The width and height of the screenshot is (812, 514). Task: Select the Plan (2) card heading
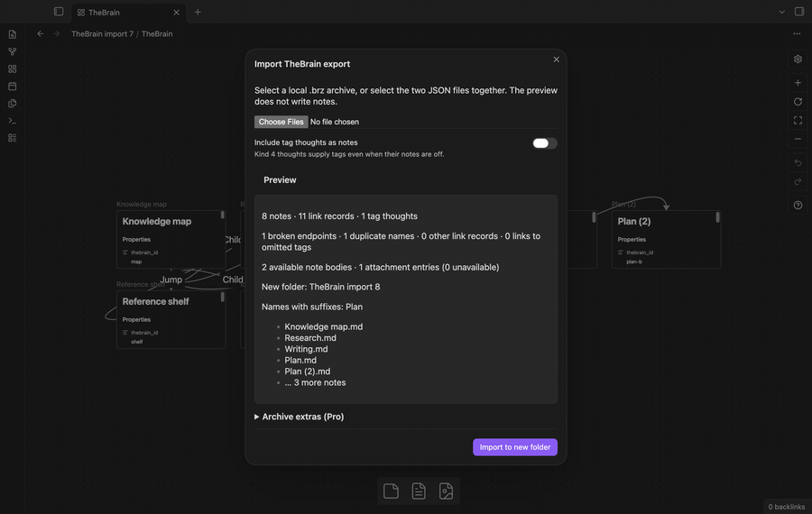(x=634, y=221)
